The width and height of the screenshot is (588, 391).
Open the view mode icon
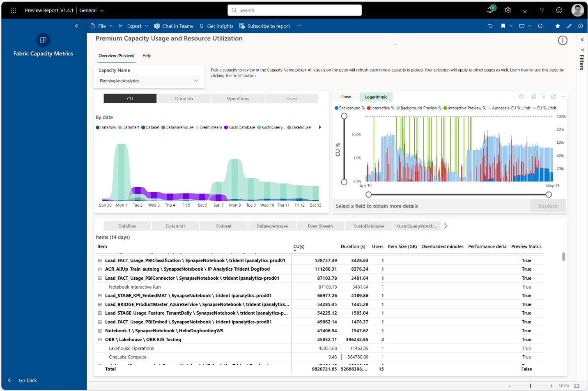[x=522, y=26]
